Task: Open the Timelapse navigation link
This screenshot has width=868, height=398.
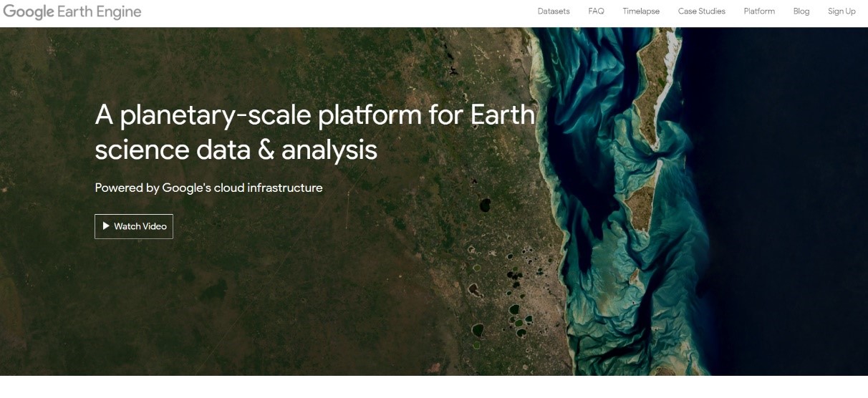Action: [641, 11]
